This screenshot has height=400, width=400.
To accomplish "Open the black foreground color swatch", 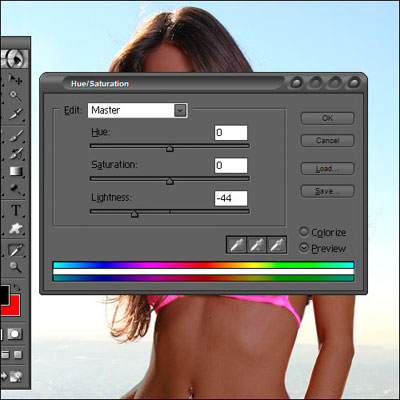I will [x=5, y=294].
